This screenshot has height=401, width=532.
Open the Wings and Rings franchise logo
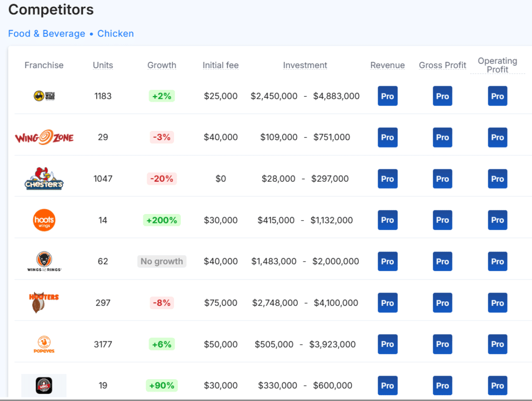pyautogui.click(x=44, y=262)
